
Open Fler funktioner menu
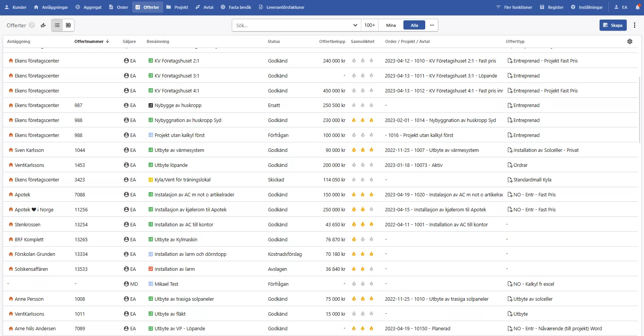coord(514,7)
